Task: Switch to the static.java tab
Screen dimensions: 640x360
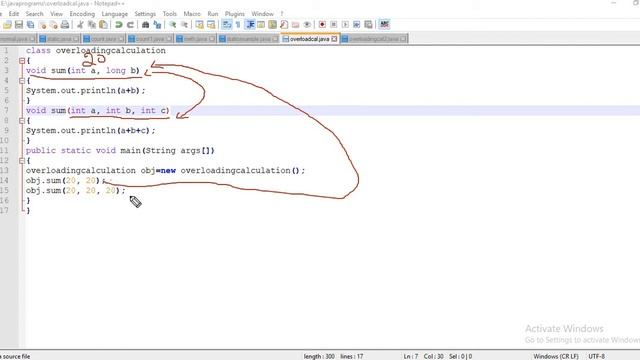Action: 59,39
